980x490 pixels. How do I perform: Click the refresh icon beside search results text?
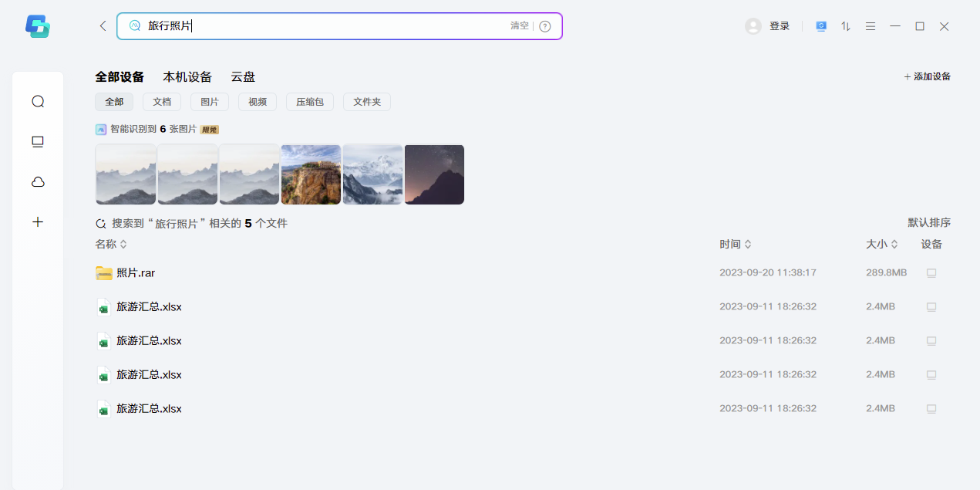[x=101, y=224]
